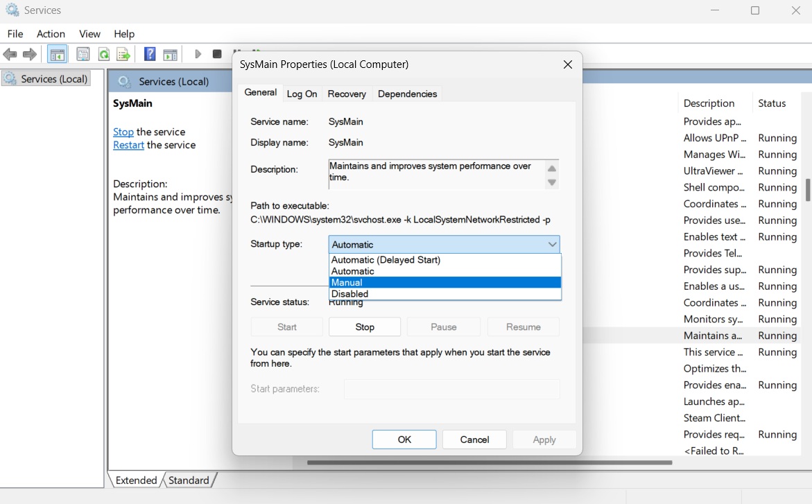812x504 pixels.
Task: Click the green Refresh toolbar icon
Action: 104,54
